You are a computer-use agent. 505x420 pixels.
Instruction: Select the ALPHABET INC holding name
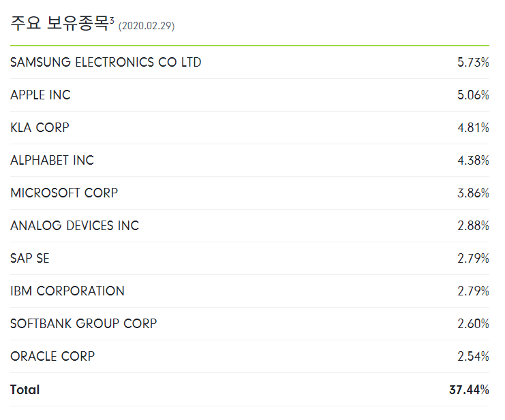coord(52,161)
